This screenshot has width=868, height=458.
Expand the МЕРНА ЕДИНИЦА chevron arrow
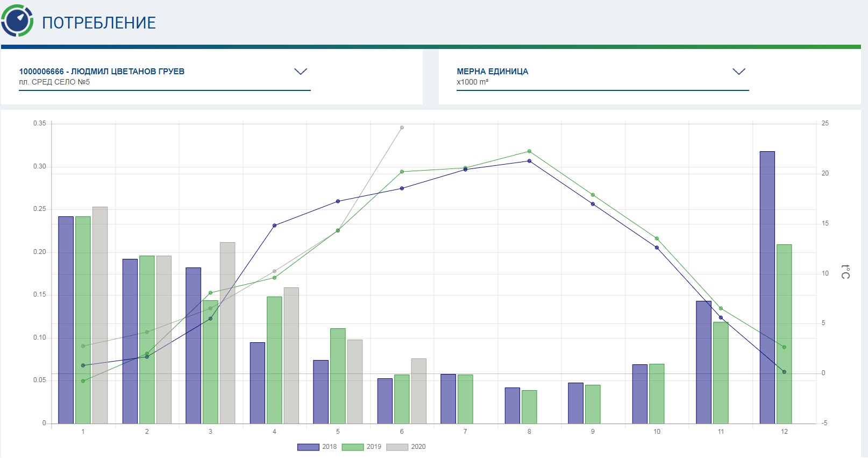click(739, 72)
